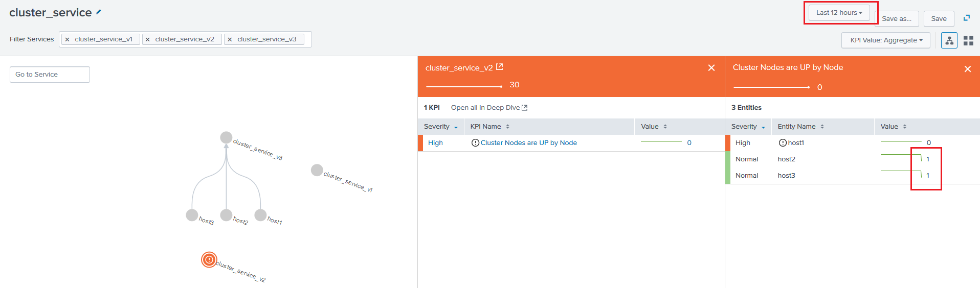Focus the Go to Service input field
The image size is (980, 288).
(x=50, y=75)
